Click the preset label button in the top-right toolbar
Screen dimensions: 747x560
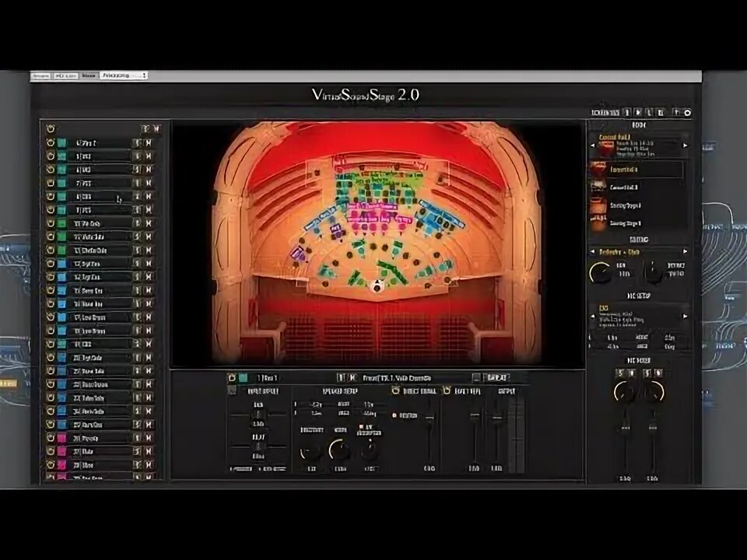coord(605,112)
